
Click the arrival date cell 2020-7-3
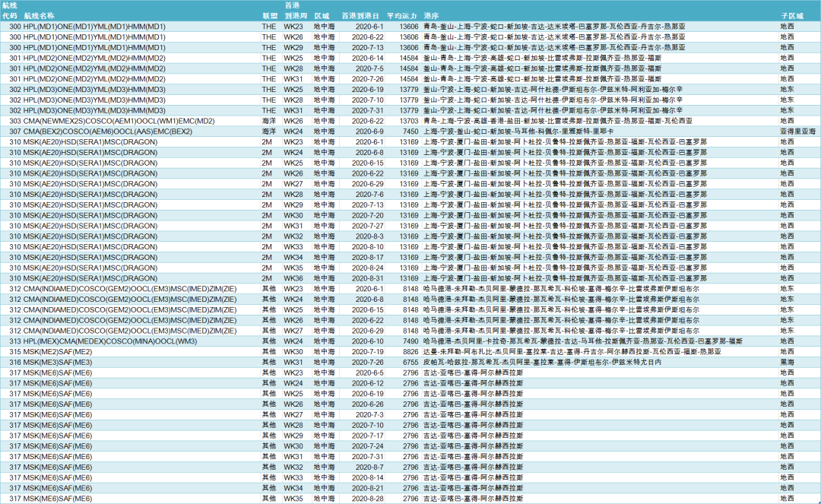(x=369, y=414)
